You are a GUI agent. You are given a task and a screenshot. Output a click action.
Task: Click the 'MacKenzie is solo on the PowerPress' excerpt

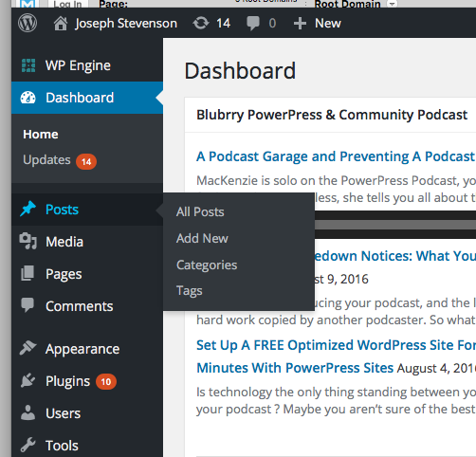point(336,181)
